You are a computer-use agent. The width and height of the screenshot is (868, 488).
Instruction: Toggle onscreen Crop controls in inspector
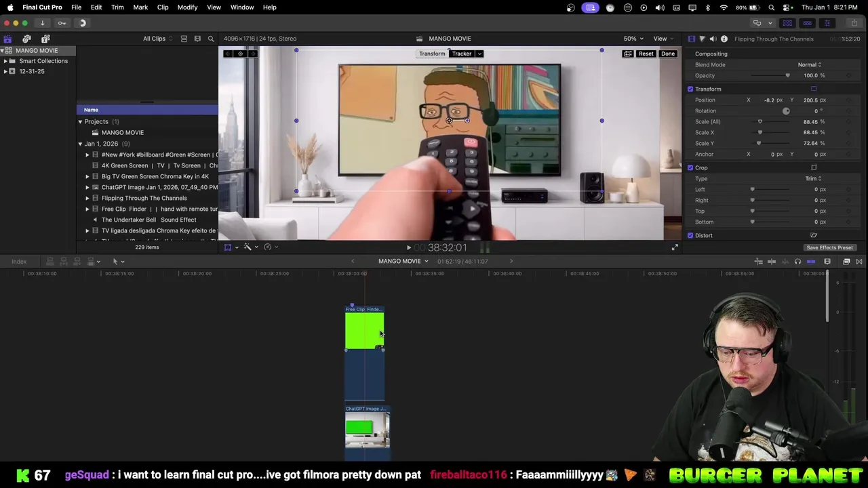[x=814, y=167]
